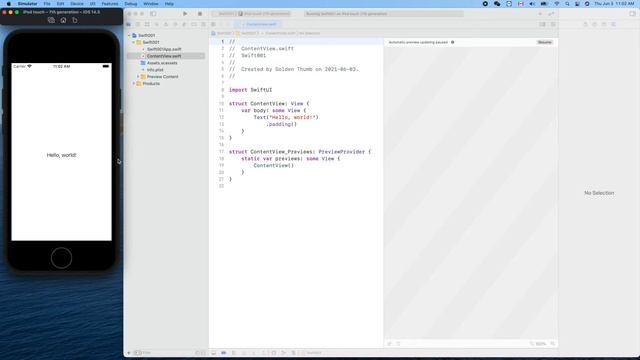This screenshot has width=640, height=360.
Task: Open the Test navigator tab
Action: [176, 24]
